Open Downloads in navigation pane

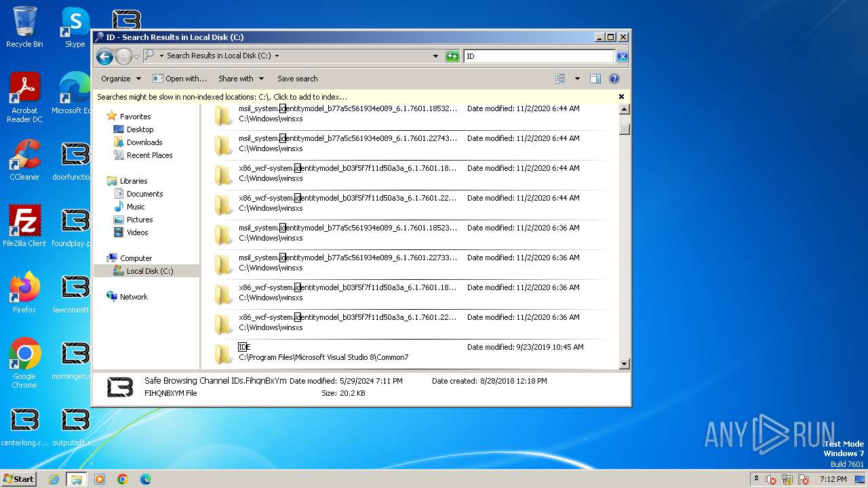point(144,142)
